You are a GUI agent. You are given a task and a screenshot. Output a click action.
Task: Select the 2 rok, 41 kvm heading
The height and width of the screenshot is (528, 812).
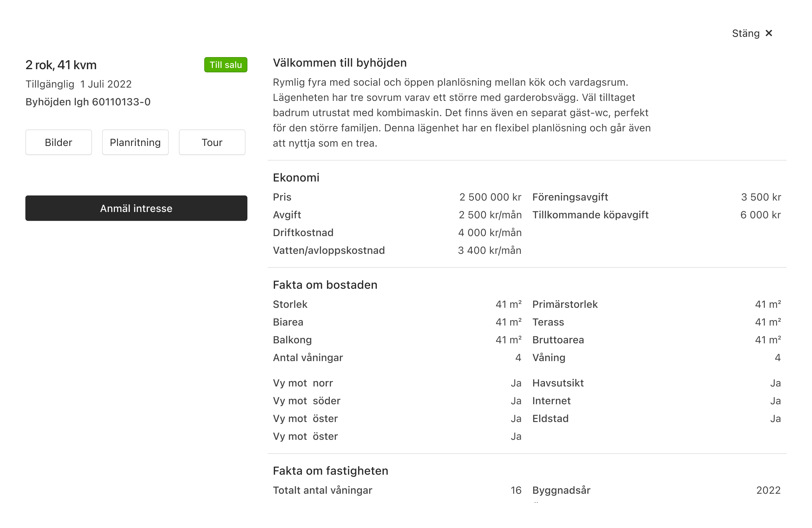click(61, 65)
